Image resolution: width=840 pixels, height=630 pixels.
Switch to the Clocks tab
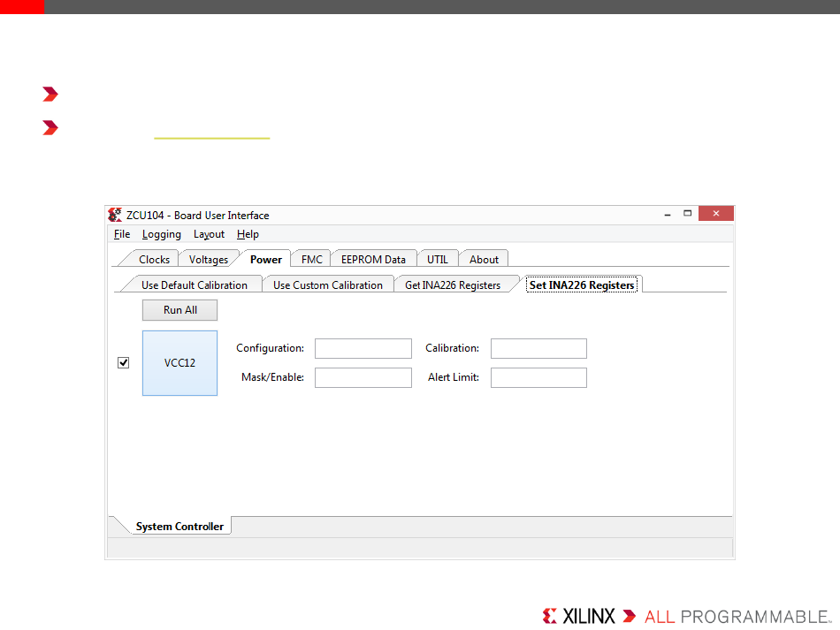pos(154,259)
